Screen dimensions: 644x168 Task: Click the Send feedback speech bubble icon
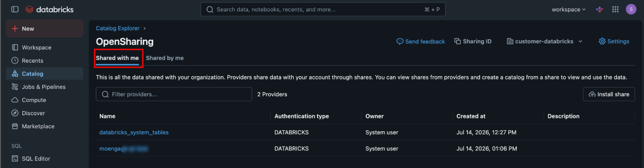click(400, 42)
